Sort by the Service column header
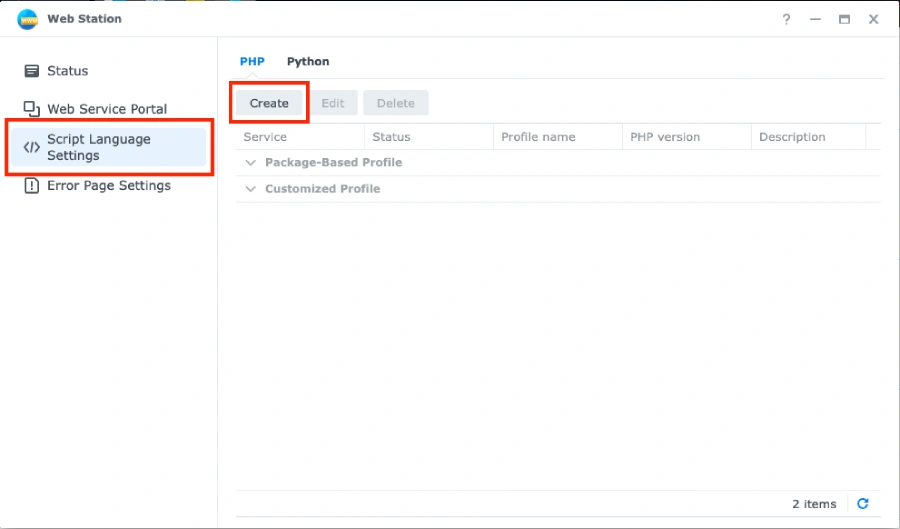 (x=300, y=137)
